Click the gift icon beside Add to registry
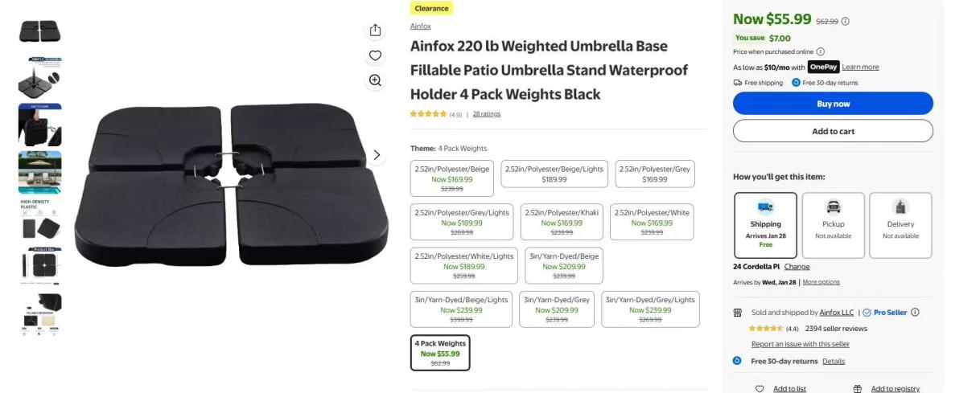The width and height of the screenshot is (980, 393). tap(858, 389)
